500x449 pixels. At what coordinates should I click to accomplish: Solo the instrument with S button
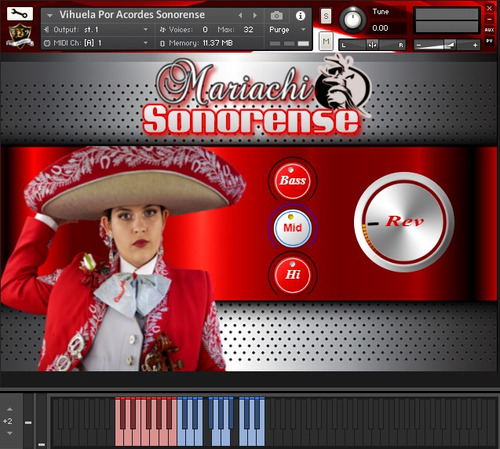326,16
